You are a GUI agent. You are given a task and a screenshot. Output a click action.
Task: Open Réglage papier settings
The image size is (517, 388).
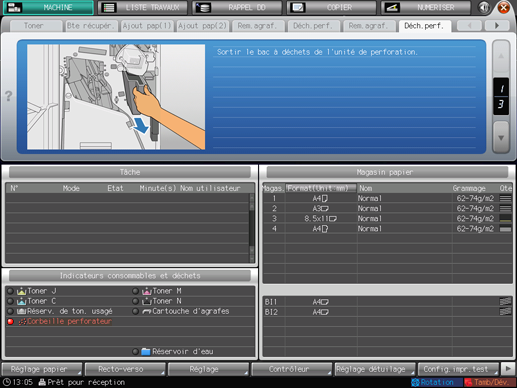(x=42, y=369)
